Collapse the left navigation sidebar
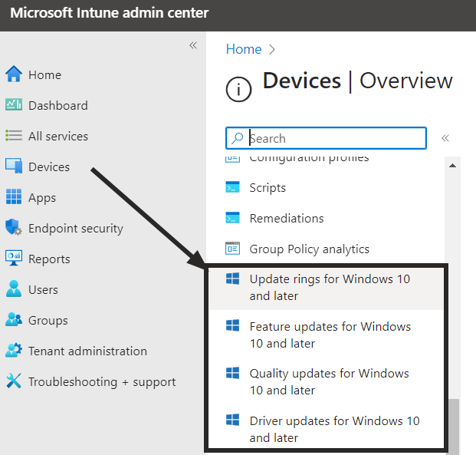Image resolution: width=476 pixels, height=455 pixels. click(193, 45)
